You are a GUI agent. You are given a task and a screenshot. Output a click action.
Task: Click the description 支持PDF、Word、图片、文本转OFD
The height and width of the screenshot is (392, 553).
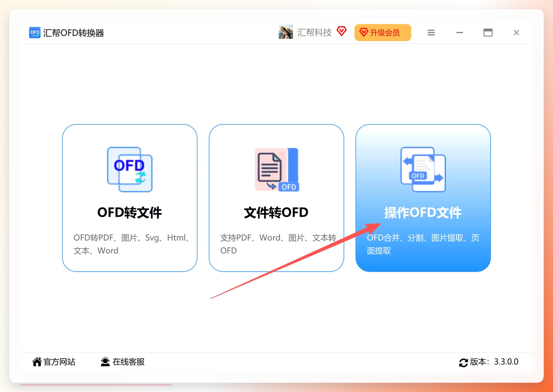tap(278, 244)
